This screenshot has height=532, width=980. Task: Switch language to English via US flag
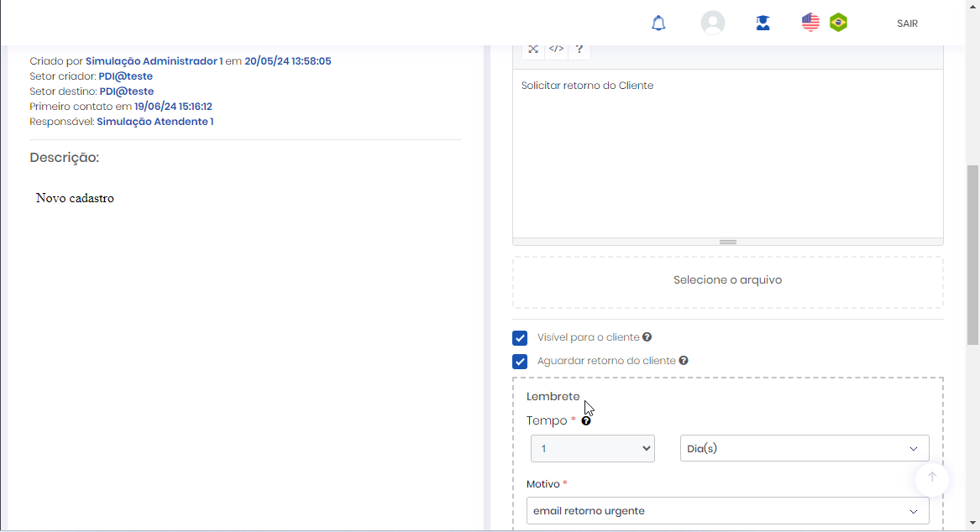click(810, 23)
